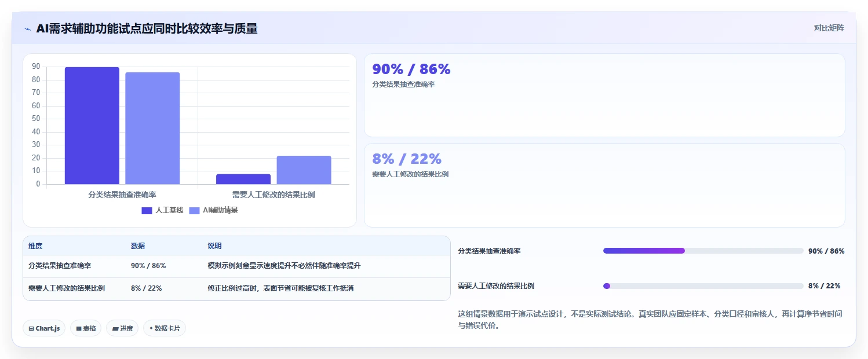868x359 pixels.
Task: Click the 模拟示例刻意显示速度提升 description cell
Action: tap(284, 266)
